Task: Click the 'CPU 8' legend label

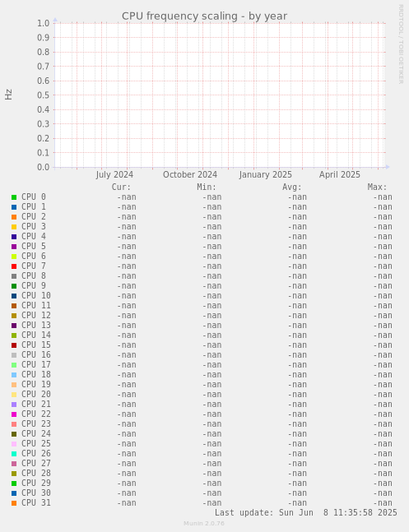Action: pos(34,275)
